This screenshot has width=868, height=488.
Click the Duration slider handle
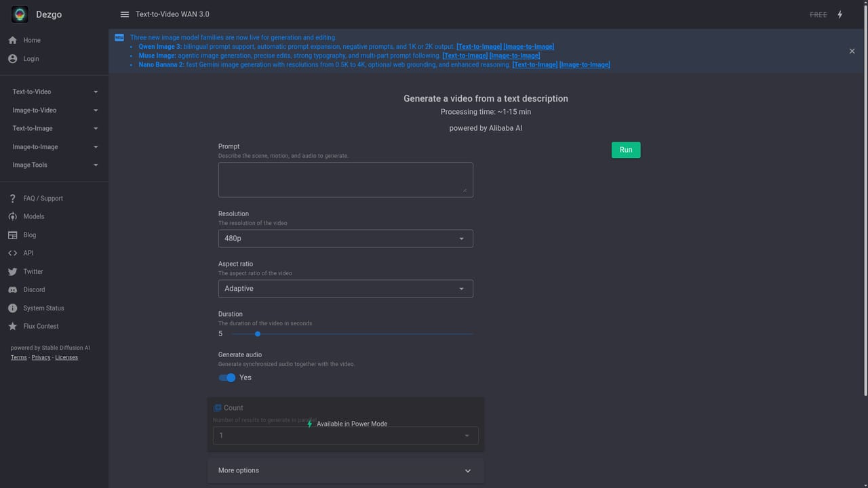[258, 333]
